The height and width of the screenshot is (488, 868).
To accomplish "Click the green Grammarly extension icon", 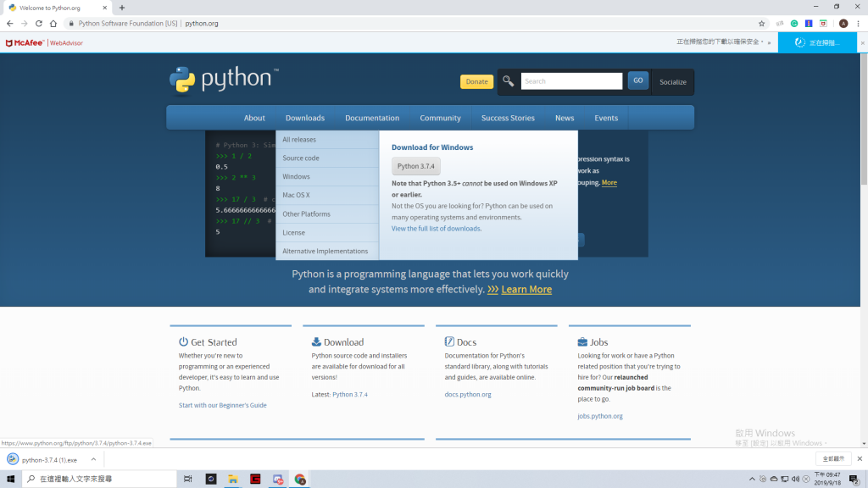I will (x=794, y=23).
